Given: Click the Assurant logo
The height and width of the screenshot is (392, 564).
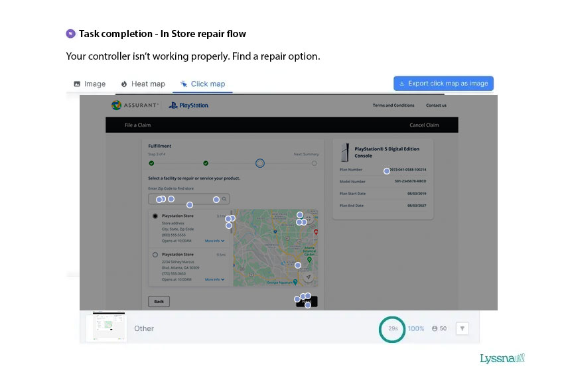Looking at the screenshot, I should 135,105.
